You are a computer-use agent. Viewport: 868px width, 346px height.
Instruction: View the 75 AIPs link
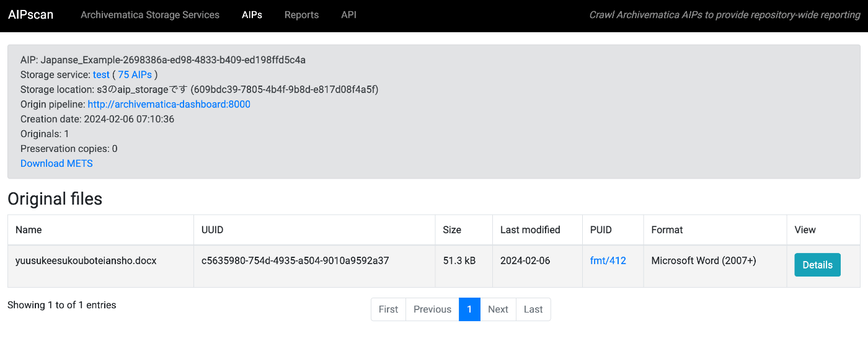135,74
